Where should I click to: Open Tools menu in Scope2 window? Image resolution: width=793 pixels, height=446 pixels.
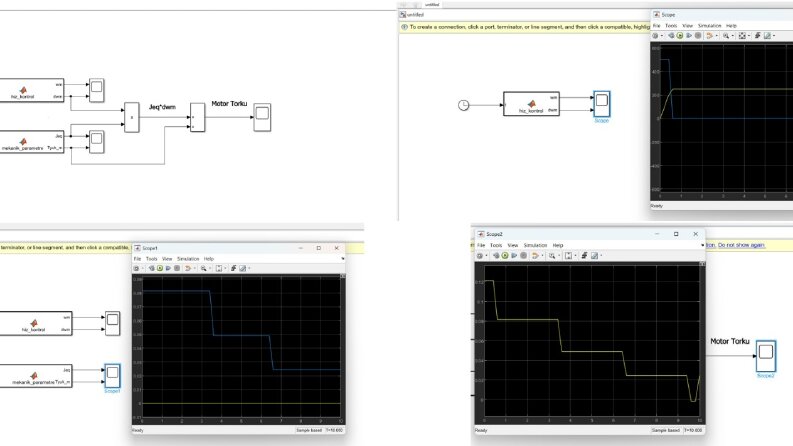click(496, 245)
